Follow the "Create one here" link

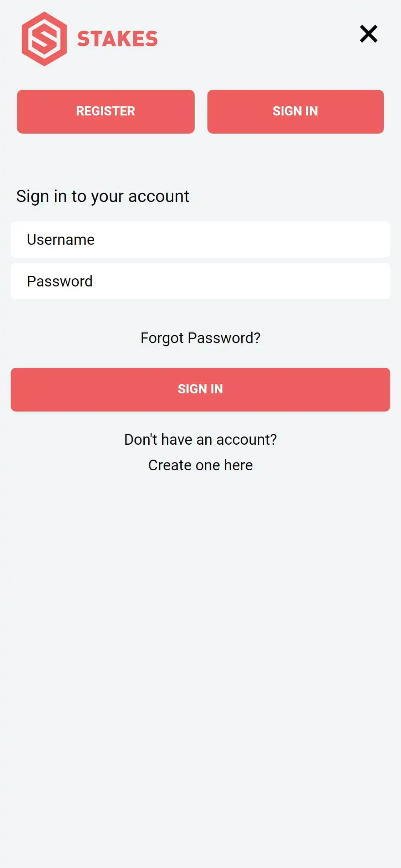click(x=200, y=465)
